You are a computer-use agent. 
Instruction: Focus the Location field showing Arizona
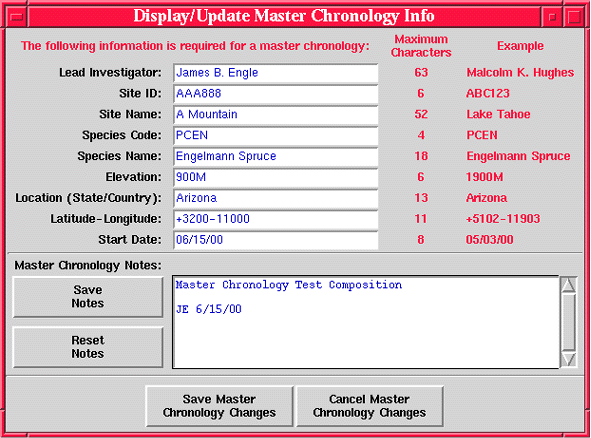(x=276, y=198)
